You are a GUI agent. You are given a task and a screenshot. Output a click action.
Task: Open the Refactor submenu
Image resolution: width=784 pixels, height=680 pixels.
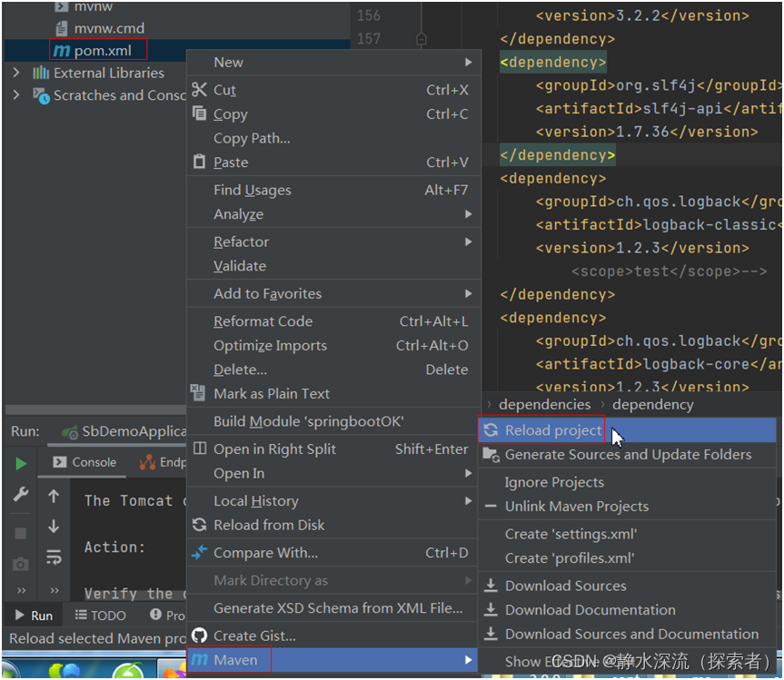333,241
